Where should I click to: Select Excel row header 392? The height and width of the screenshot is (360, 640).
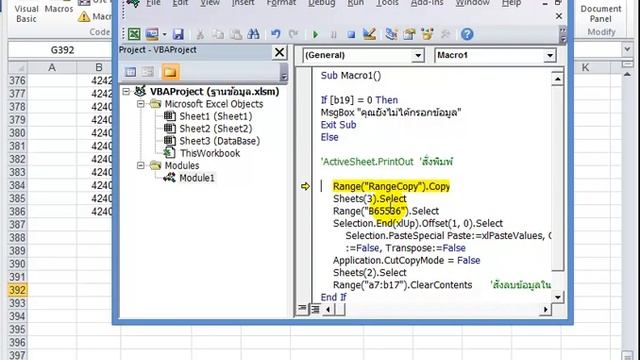[x=17, y=290]
